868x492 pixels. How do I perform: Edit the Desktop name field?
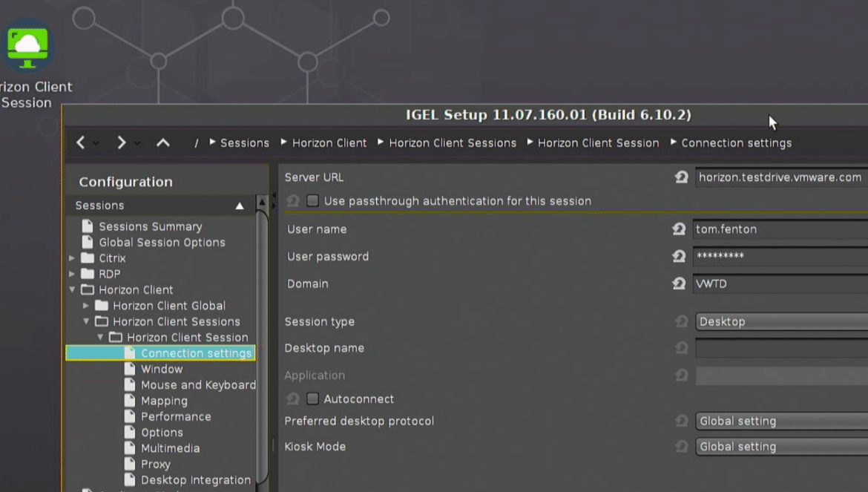[x=782, y=348]
